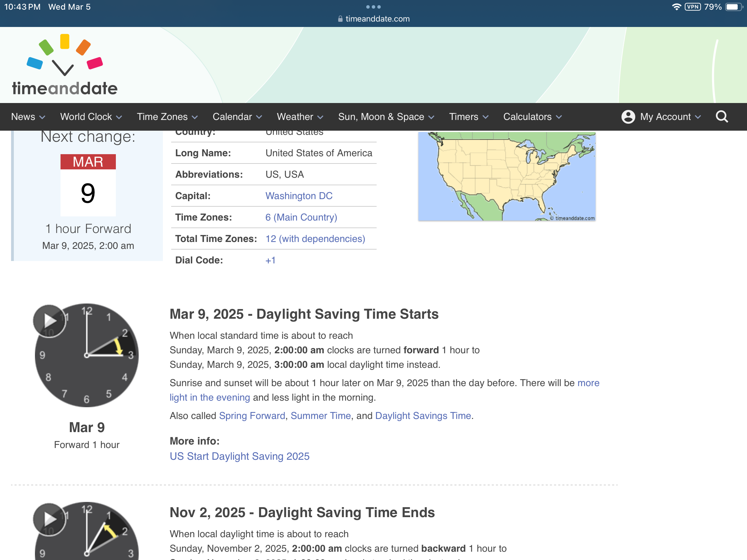Tap the battery status icon

733,7
